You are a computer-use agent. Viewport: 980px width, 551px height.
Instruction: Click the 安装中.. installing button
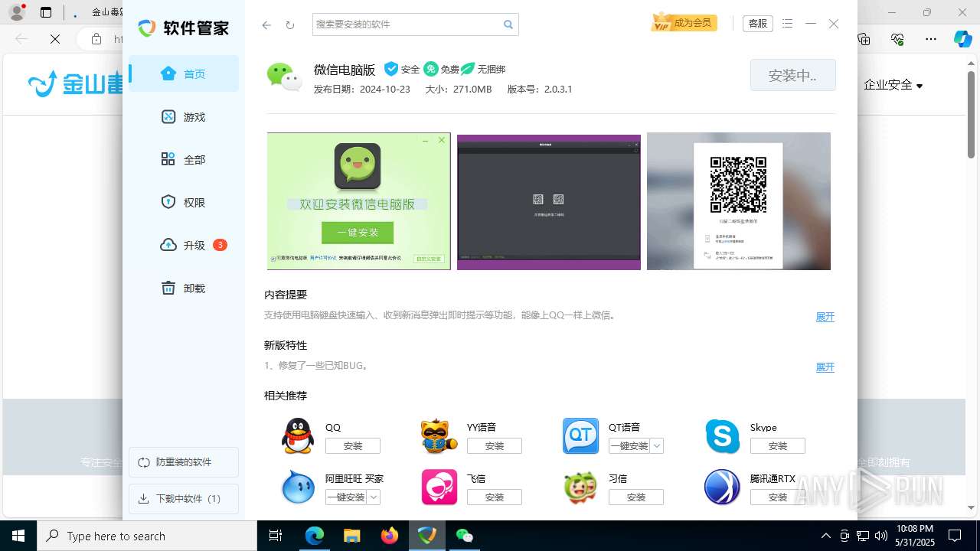pos(792,76)
